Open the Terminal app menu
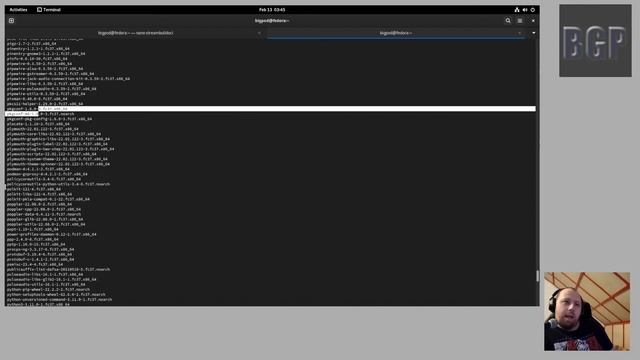Image resolution: width=640 pixels, height=360 pixels. pos(49,9)
